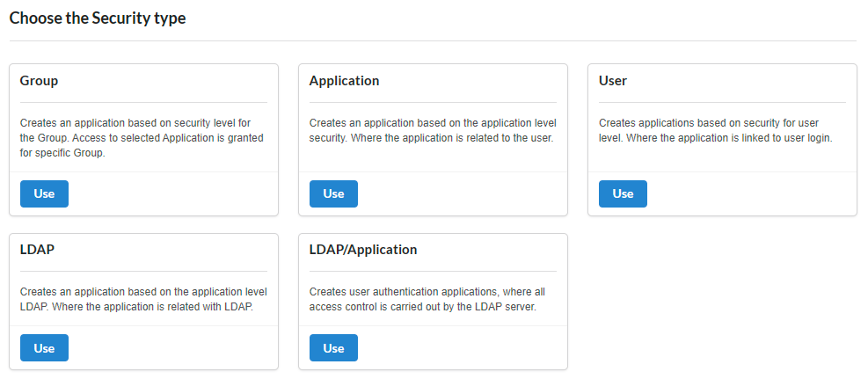Click separator line under LDAP/Application title

[x=433, y=271]
